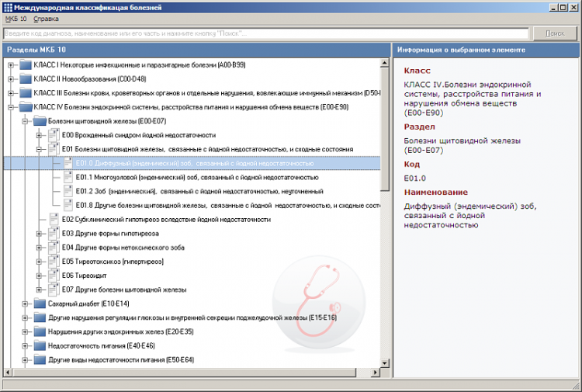Click the Поиск button
This screenshot has height=392, width=582.
pyautogui.click(x=555, y=33)
